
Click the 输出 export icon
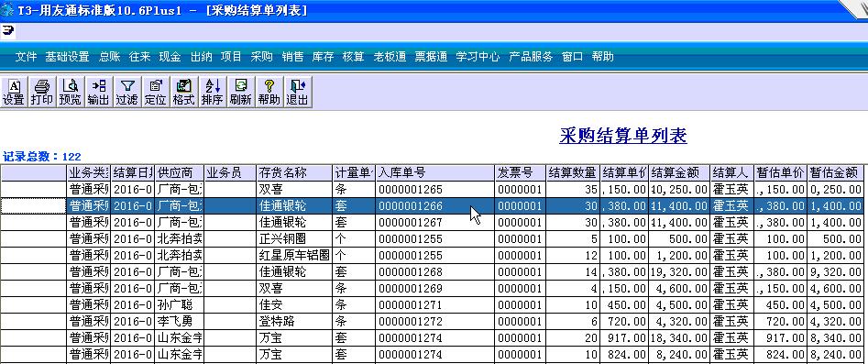pyautogui.click(x=99, y=92)
